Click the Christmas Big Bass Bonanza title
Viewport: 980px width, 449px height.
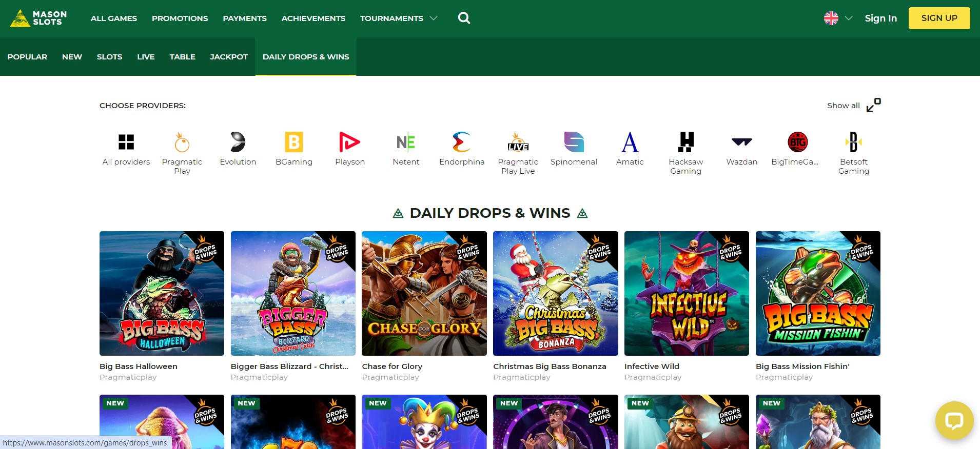pos(550,366)
